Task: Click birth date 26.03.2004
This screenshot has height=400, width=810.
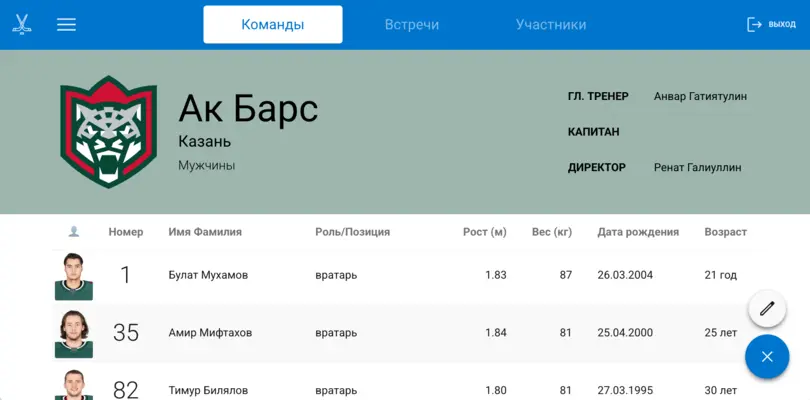Action: [625, 275]
